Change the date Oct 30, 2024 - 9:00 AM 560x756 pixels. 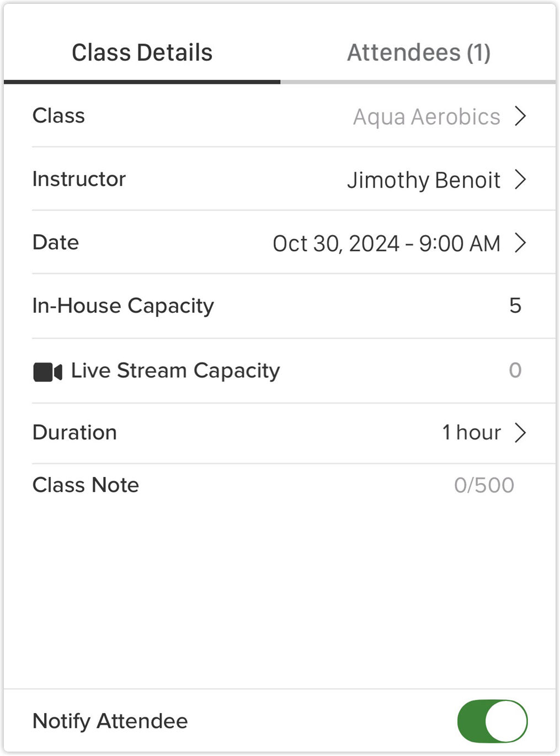click(x=387, y=243)
